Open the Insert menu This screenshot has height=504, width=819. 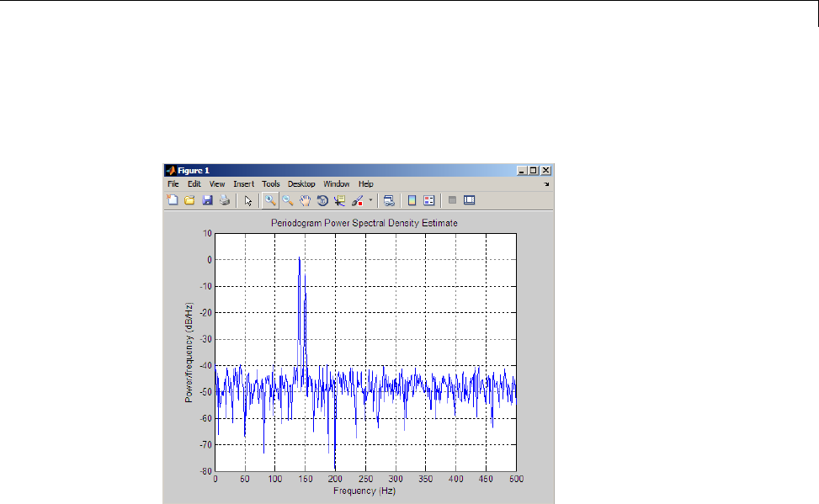pyautogui.click(x=243, y=183)
